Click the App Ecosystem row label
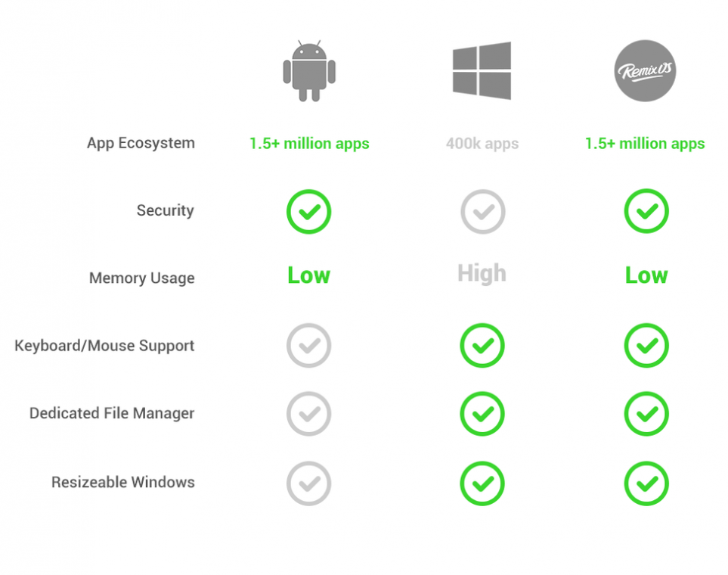This screenshot has width=728, height=575. point(141,143)
